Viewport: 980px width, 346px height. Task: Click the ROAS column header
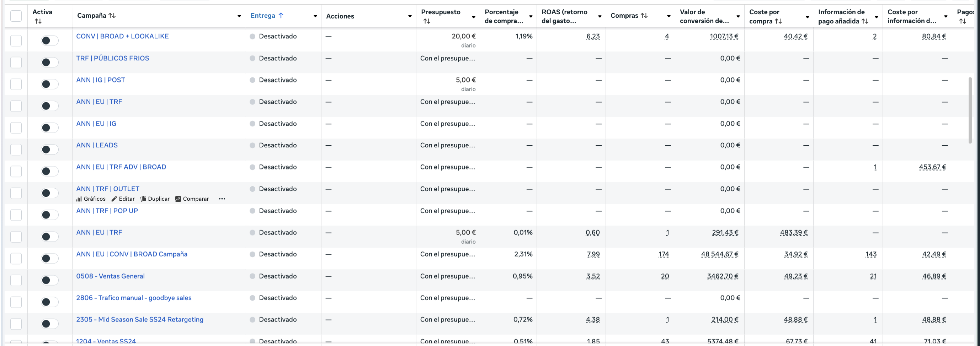point(564,16)
